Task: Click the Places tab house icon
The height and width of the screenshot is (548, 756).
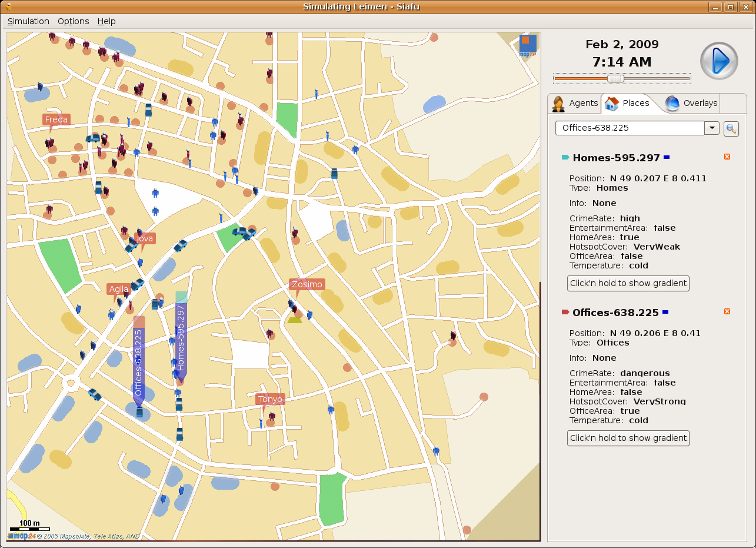Action: click(612, 104)
